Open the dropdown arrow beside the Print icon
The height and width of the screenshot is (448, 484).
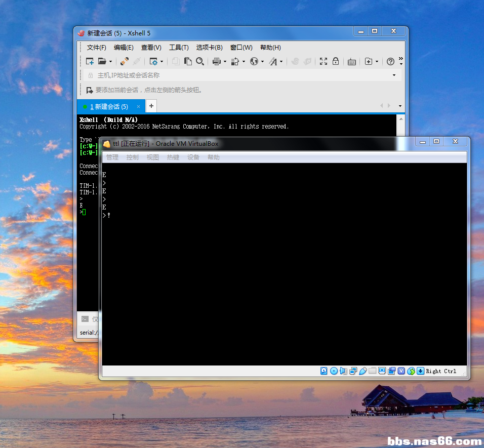click(225, 62)
